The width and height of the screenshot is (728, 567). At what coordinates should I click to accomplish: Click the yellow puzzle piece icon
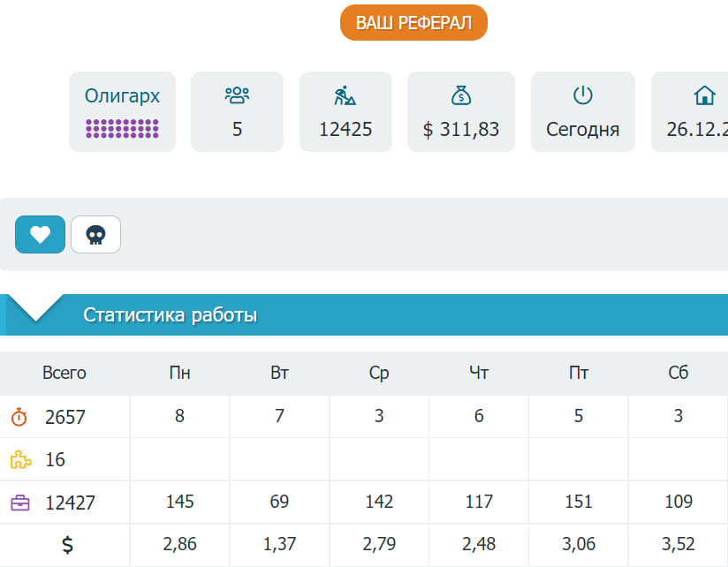click(x=19, y=459)
